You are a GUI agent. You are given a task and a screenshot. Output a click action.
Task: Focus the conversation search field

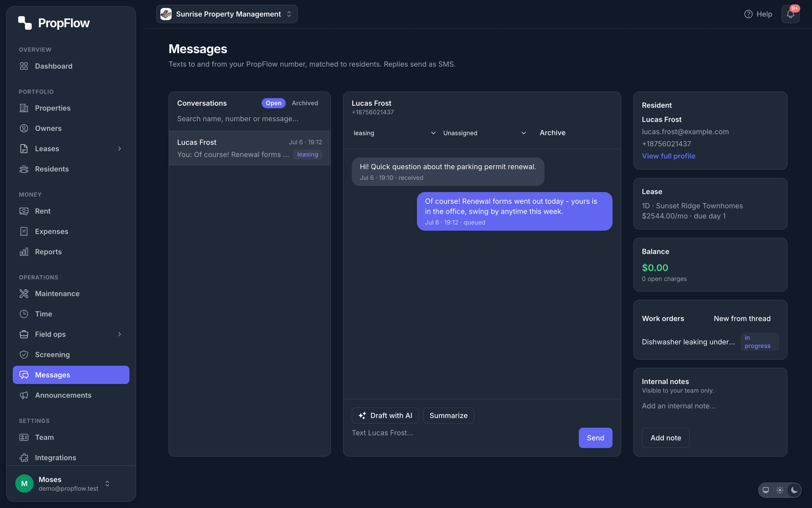[249, 119]
